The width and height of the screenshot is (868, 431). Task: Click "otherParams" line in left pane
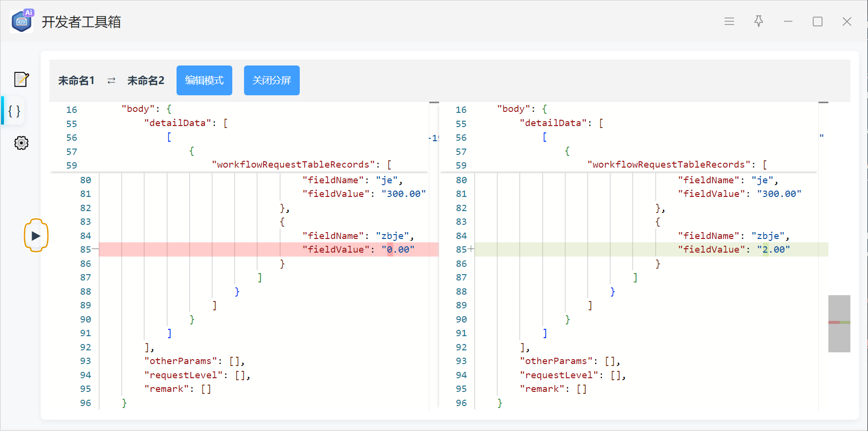pos(194,361)
